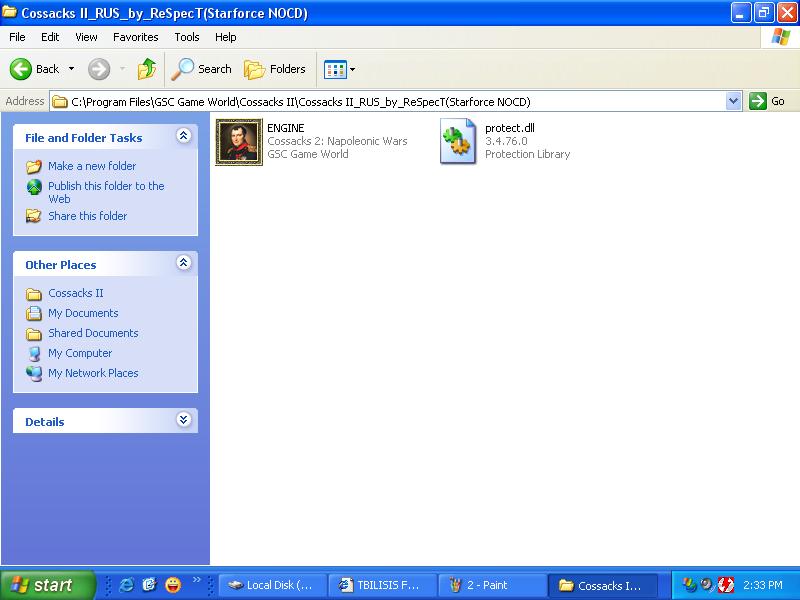This screenshot has height=600, width=800.
Task: Open Shared Documents from Other Places
Action: click(x=93, y=333)
